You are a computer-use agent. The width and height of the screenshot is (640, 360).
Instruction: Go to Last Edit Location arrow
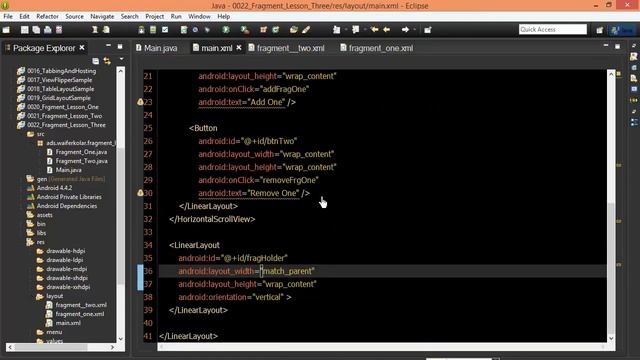(374, 30)
